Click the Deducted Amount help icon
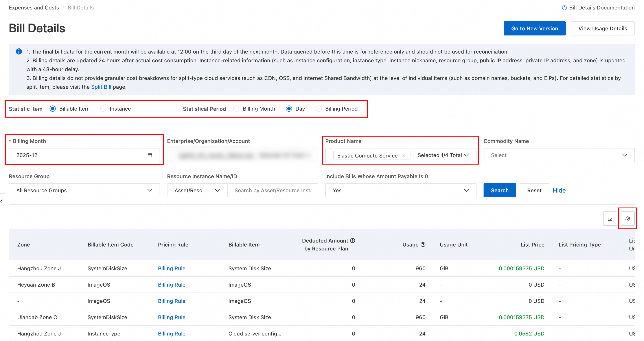The width and height of the screenshot is (644, 341). coord(353,240)
